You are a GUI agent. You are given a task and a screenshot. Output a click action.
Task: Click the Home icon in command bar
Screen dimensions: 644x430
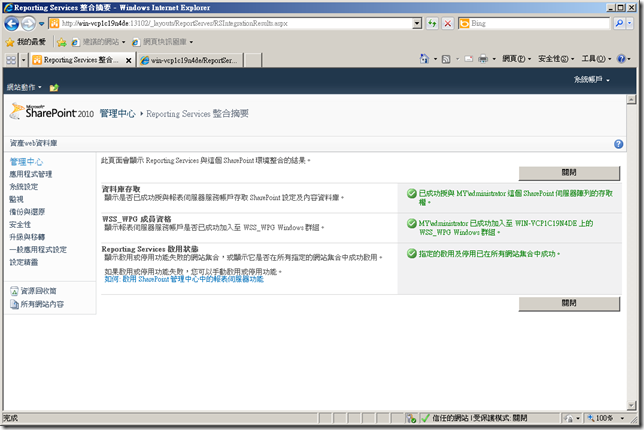click(x=424, y=59)
